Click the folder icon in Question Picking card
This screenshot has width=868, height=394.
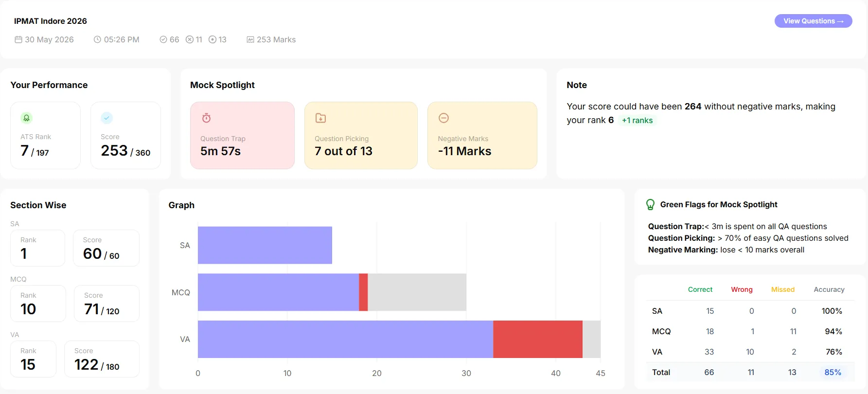coord(321,118)
